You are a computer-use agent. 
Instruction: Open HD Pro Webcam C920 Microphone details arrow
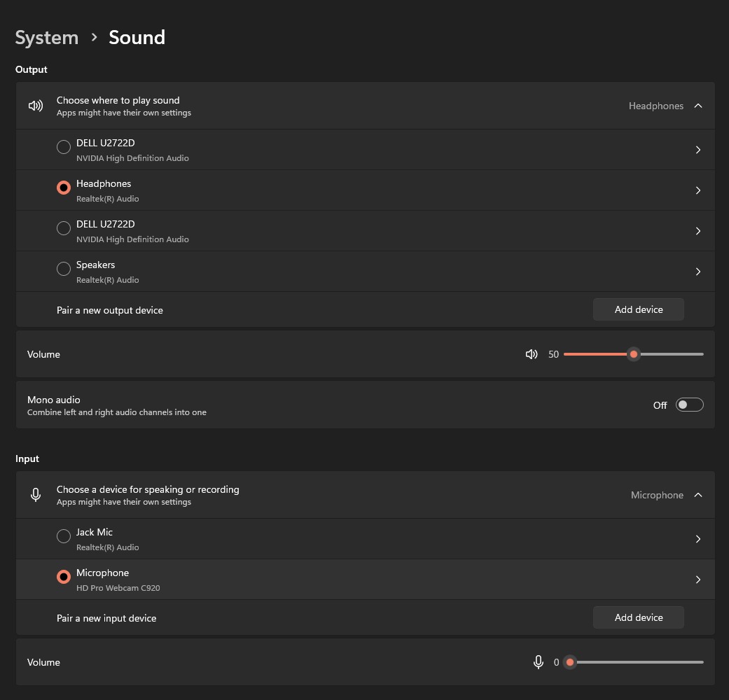tap(697, 580)
